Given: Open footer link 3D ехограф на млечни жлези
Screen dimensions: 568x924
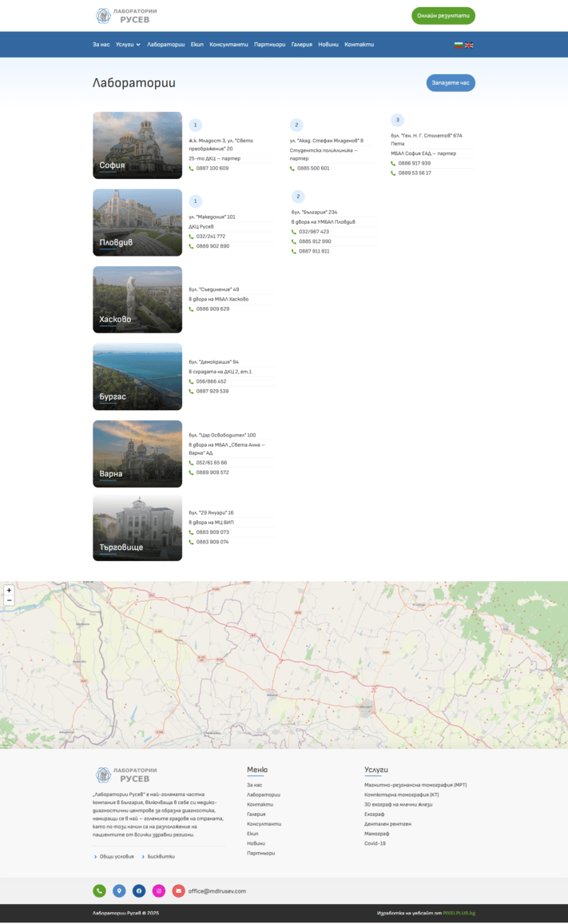Looking at the screenshot, I should (399, 804).
